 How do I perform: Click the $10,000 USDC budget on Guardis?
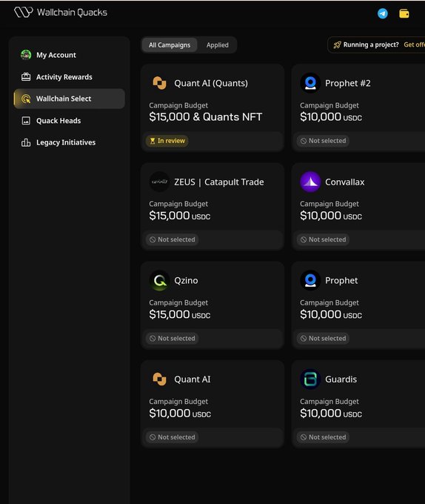point(331,414)
